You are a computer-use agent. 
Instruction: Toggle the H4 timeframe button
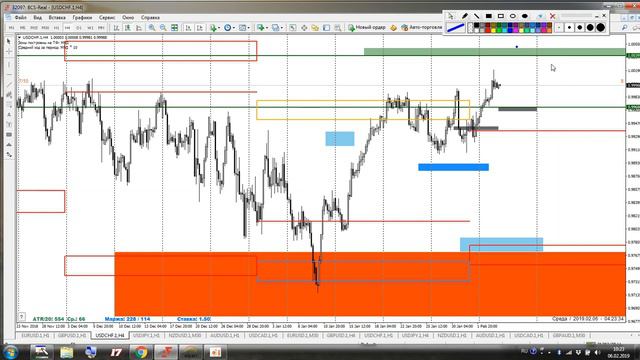pos(68,28)
